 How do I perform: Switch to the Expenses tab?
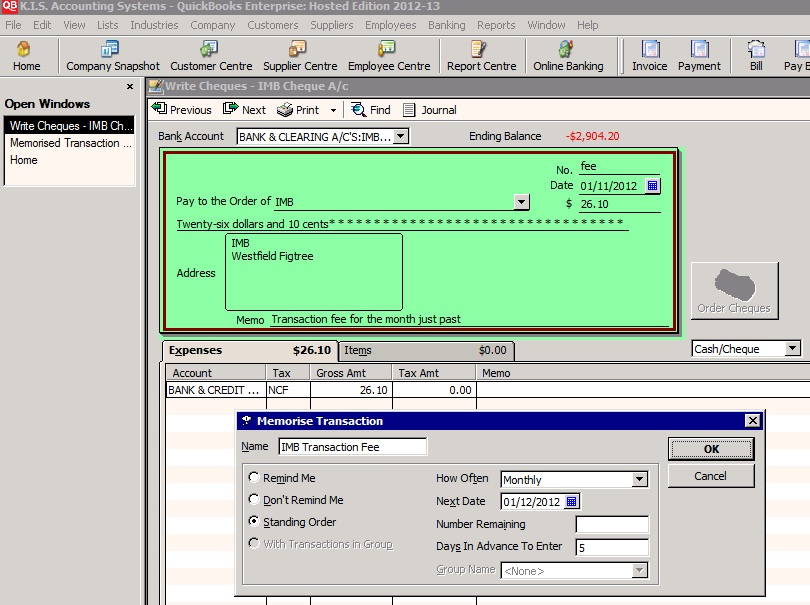(x=250, y=350)
